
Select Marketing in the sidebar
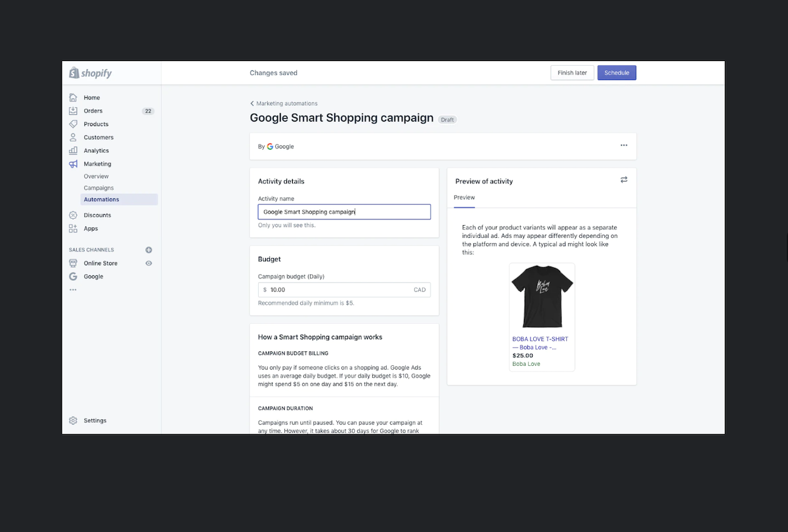[x=97, y=164]
